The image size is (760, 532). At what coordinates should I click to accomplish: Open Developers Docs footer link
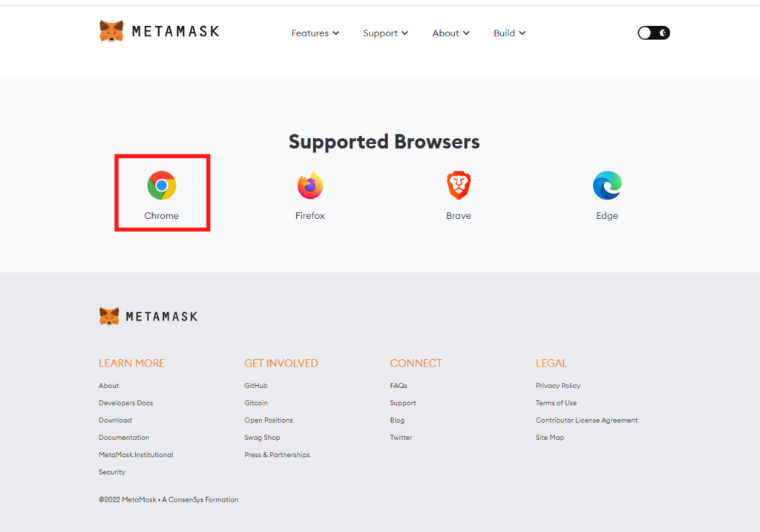[x=126, y=403]
